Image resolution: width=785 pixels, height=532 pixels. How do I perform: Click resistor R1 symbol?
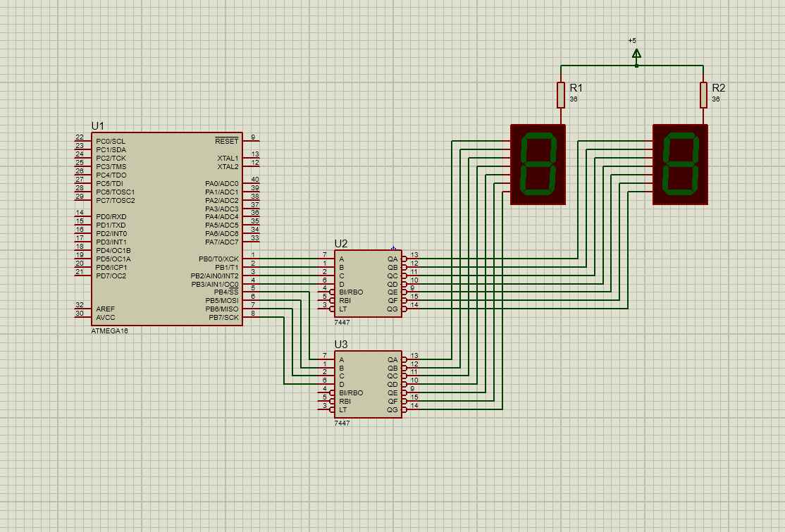tap(561, 94)
